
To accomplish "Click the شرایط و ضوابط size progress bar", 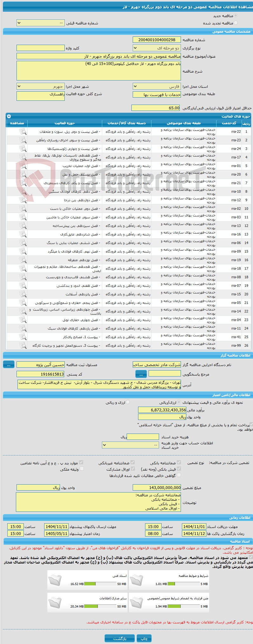I will coord(183,584).
